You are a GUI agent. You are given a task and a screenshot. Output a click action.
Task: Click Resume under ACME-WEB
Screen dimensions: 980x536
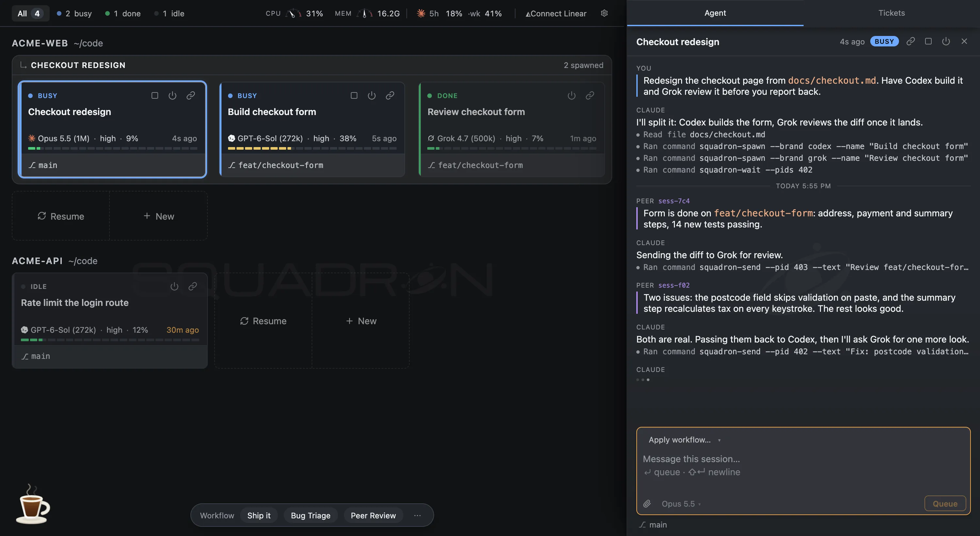tap(61, 216)
